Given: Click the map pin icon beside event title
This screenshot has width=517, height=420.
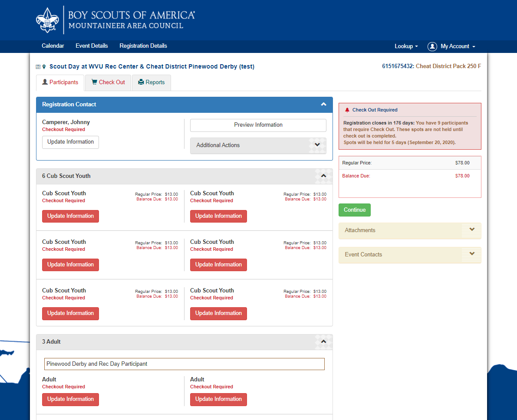Looking at the screenshot, I should (44, 67).
